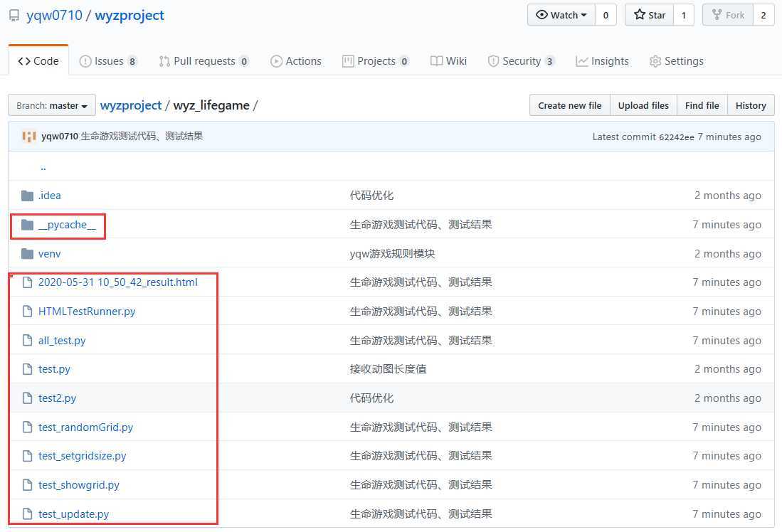Click the commit message on the .idea row

point(371,196)
